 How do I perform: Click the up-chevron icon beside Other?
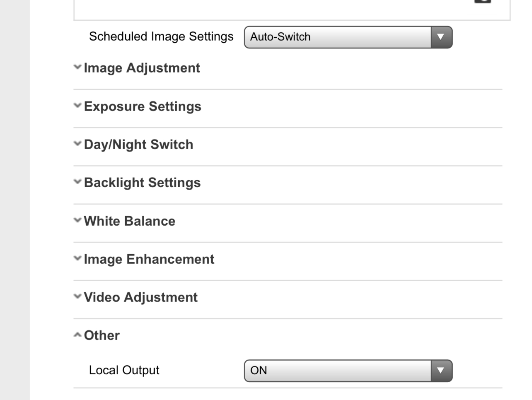coord(77,335)
